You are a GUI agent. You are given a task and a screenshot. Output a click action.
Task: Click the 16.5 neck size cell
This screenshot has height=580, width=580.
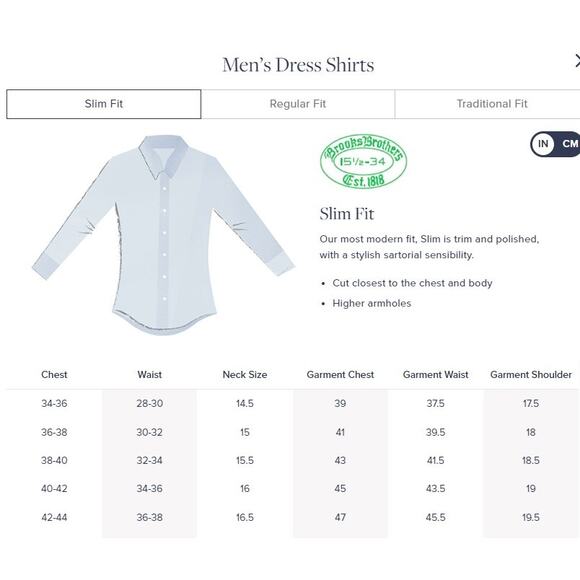(245, 517)
